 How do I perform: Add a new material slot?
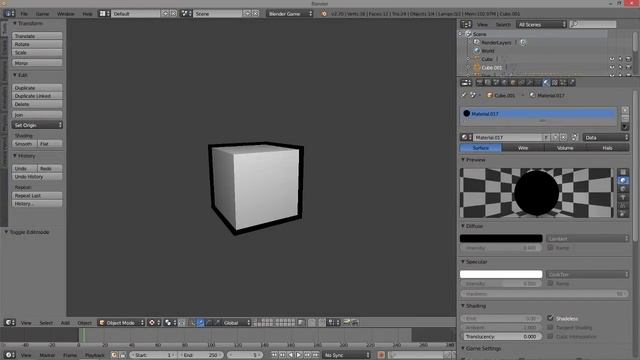[x=625, y=110]
